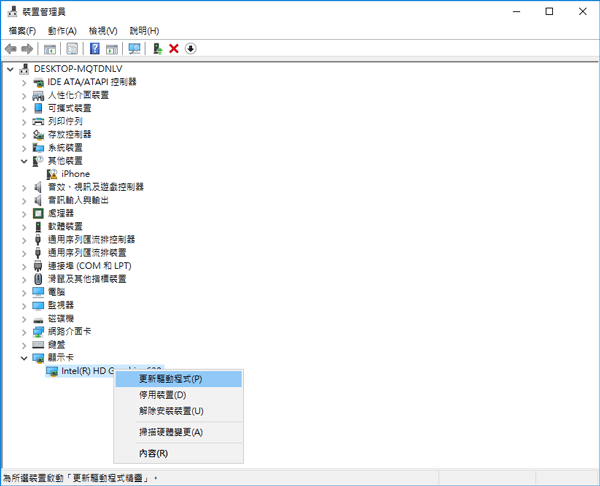
Task: Click the 存放控制器 category icon
Action: (38, 135)
